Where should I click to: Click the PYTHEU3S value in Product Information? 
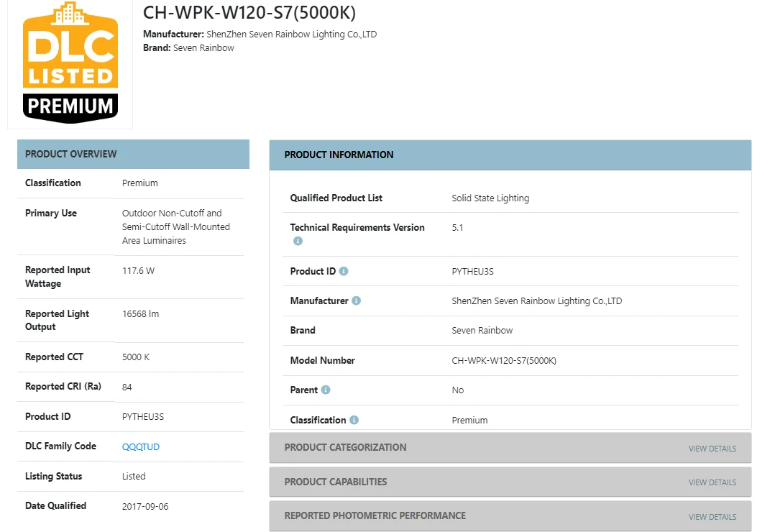coord(472,272)
